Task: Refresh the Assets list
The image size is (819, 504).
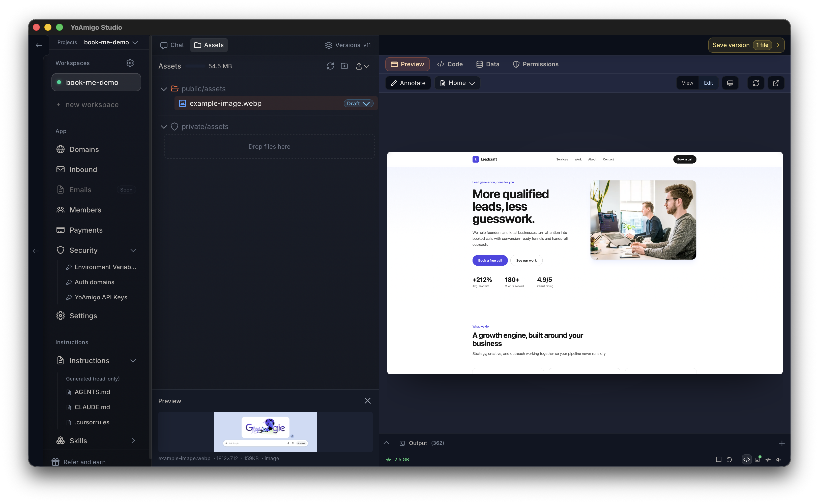Action: pos(330,66)
